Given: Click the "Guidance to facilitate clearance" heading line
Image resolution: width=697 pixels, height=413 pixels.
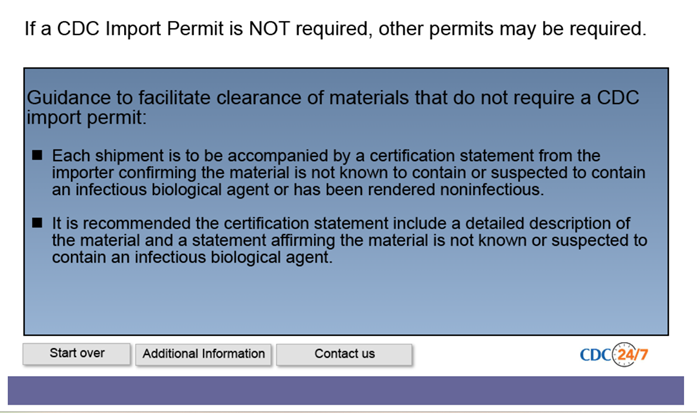Looking at the screenshot, I should [332, 98].
